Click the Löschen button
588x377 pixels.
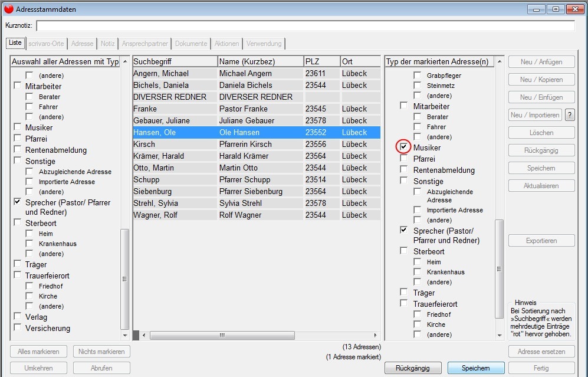tap(541, 133)
